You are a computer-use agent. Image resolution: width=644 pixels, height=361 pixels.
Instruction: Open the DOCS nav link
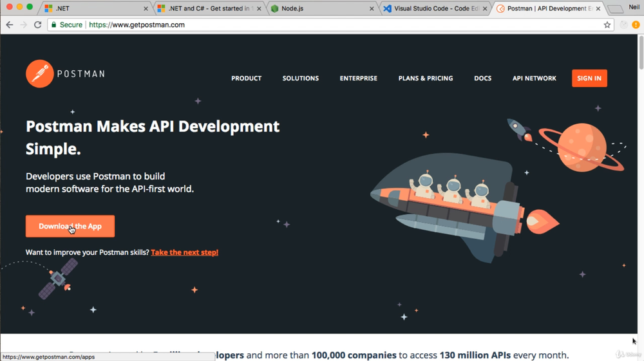pyautogui.click(x=482, y=79)
